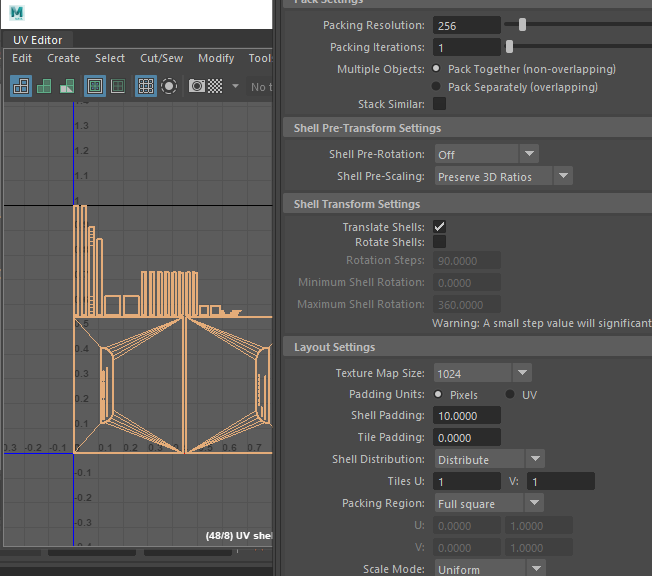652x576 pixels.
Task: Click the Shell Padding input field
Action: pyautogui.click(x=466, y=415)
